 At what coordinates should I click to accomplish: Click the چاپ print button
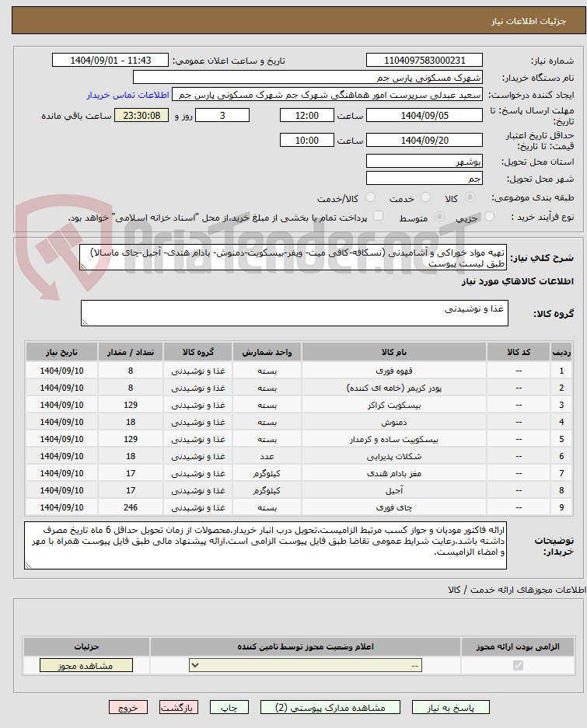tap(229, 708)
